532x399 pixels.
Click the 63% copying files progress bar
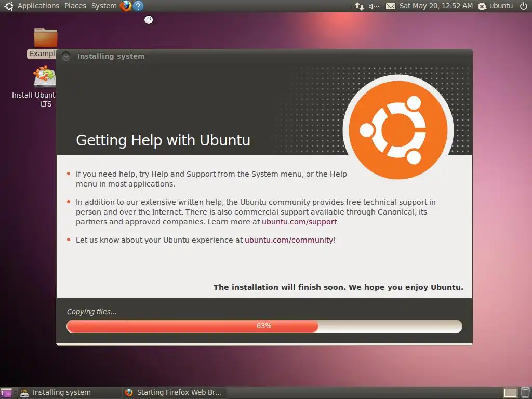click(264, 326)
